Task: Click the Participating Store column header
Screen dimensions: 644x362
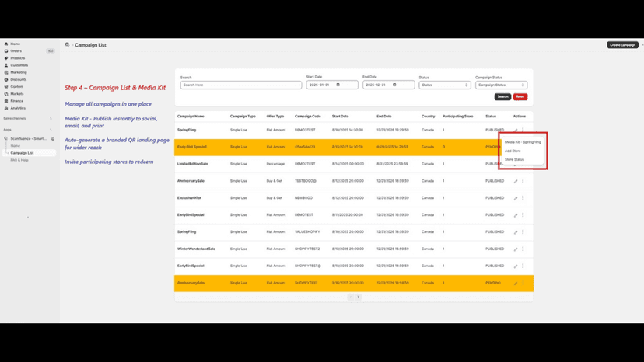Action: coord(457,117)
